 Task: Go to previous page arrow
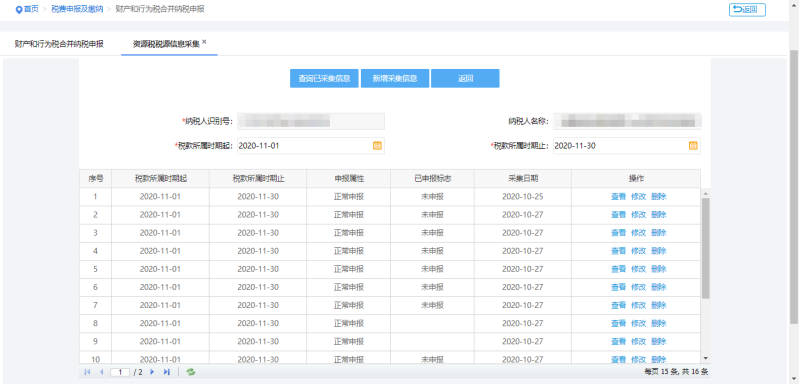click(x=101, y=372)
